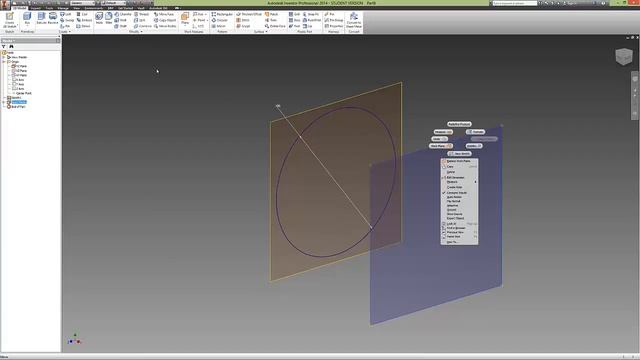Click the Measure marking menu button
Screen dimensions: 640x360
tap(443, 132)
